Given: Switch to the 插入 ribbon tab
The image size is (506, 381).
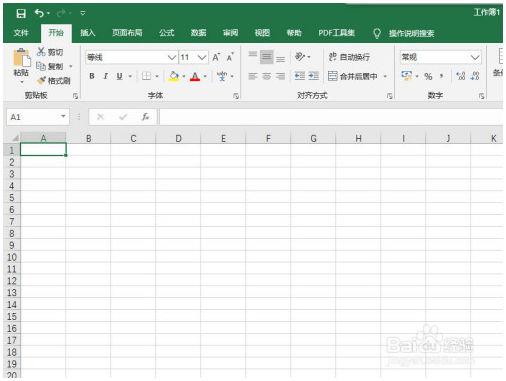Looking at the screenshot, I should coord(88,33).
